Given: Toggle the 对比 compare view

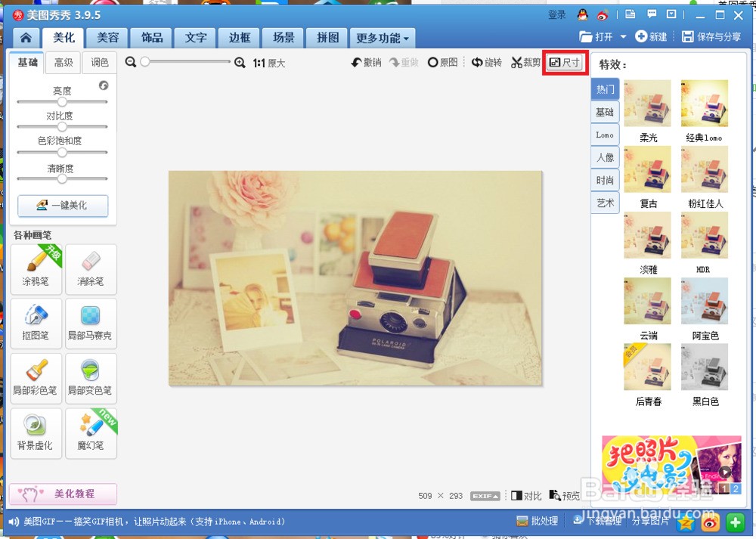Looking at the screenshot, I should click(x=526, y=496).
